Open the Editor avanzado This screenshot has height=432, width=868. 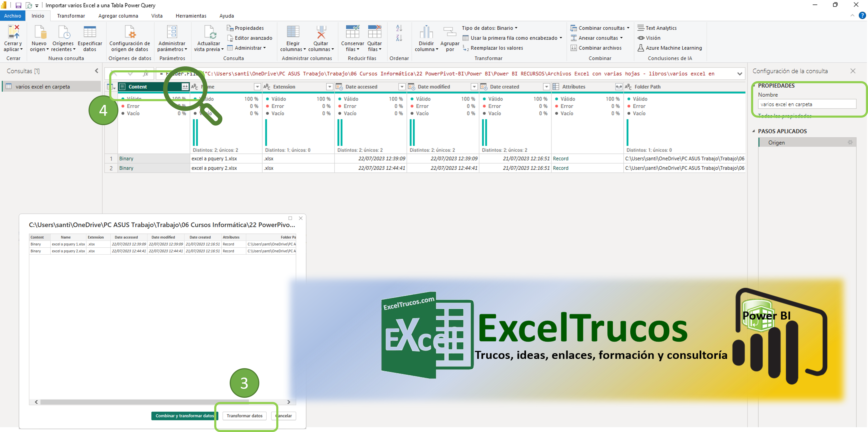coord(250,38)
